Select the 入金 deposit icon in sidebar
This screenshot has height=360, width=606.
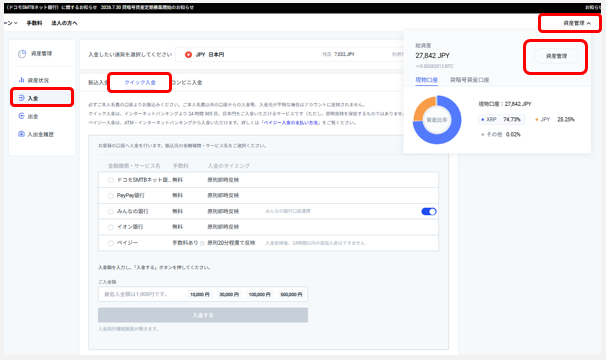22,98
